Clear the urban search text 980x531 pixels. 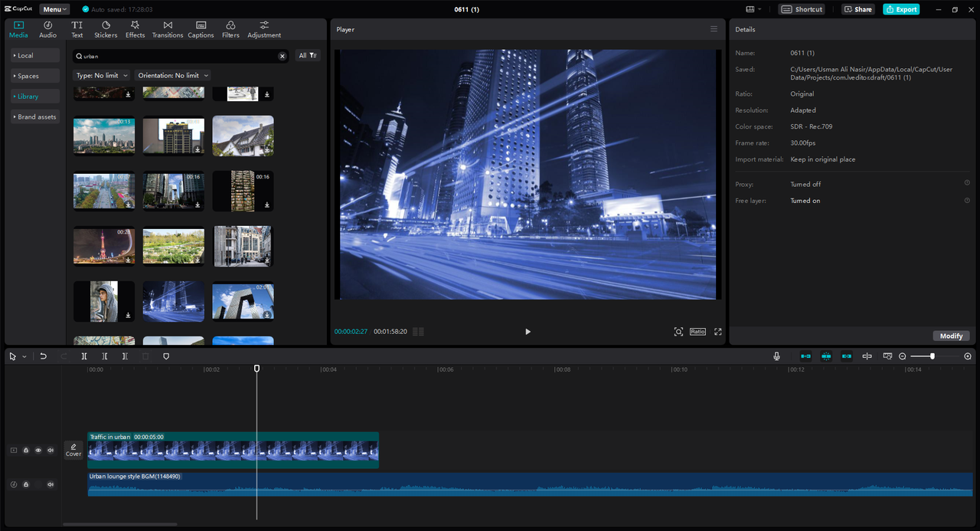[x=282, y=56]
